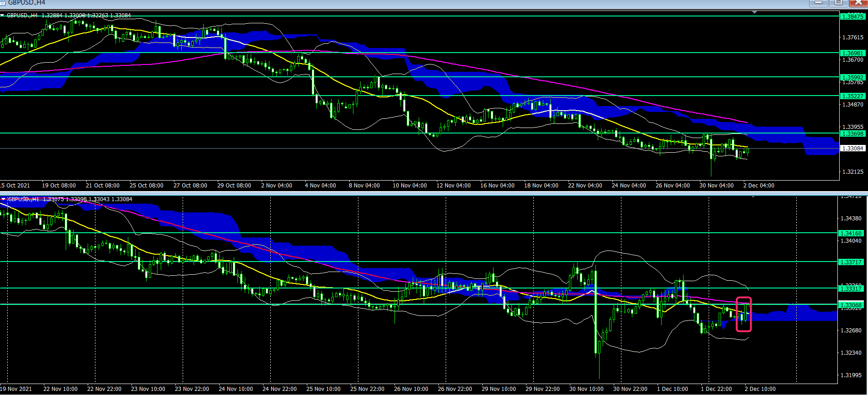Image resolution: width=868 pixels, height=395 pixels.
Task: Click the 19 Oct 08:00 time label
Action: click(59, 186)
